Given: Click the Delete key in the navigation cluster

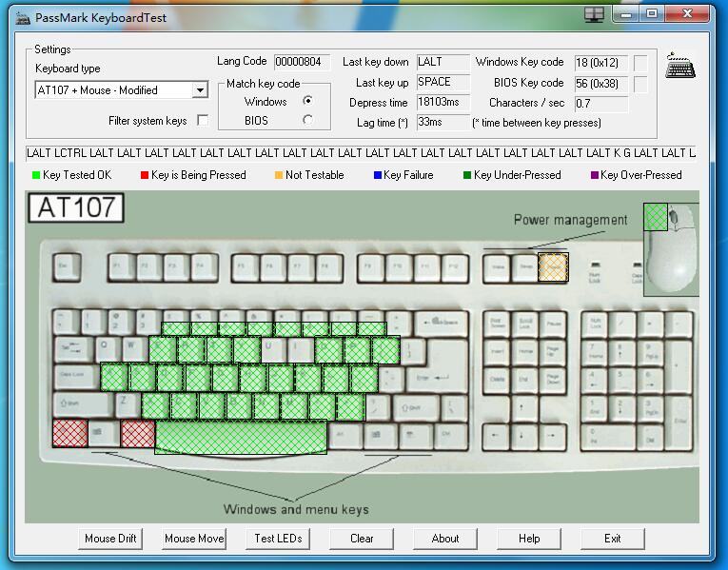Looking at the screenshot, I should click(498, 382).
